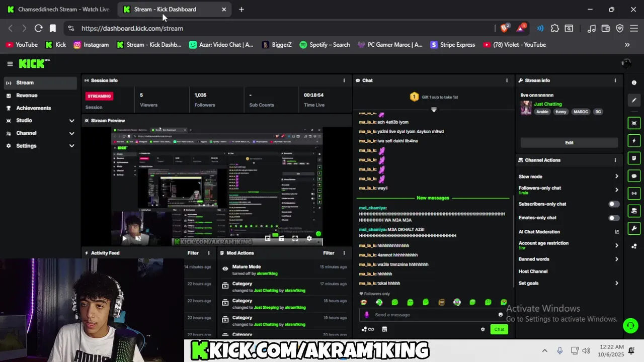Image resolution: width=644 pixels, height=362 pixels.
Task: Open the settings gear in the stream preview player
Action: click(x=309, y=238)
